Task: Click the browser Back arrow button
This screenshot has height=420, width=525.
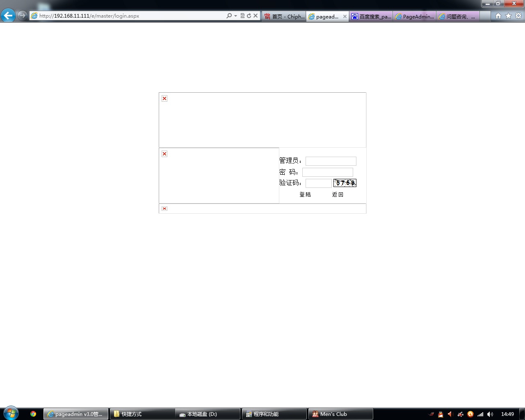Action: pos(8,16)
